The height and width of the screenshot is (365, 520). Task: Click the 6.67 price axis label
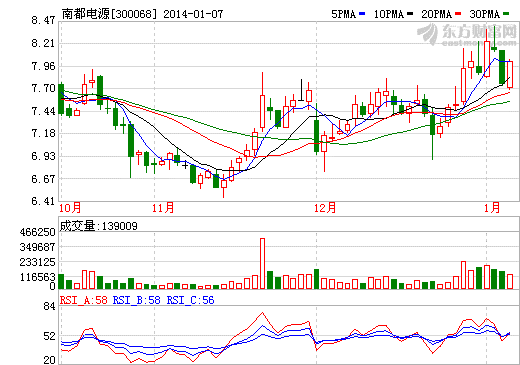(43, 179)
